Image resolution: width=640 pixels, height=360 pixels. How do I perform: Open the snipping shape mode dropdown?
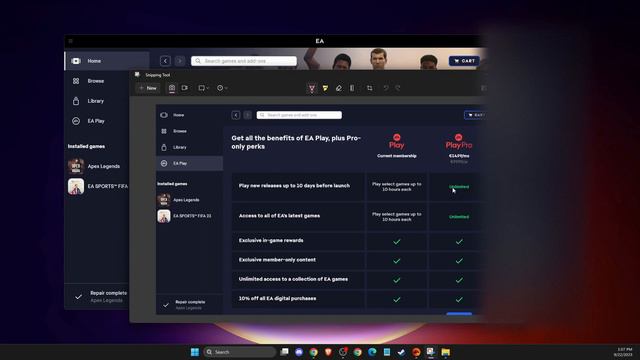pos(203,88)
